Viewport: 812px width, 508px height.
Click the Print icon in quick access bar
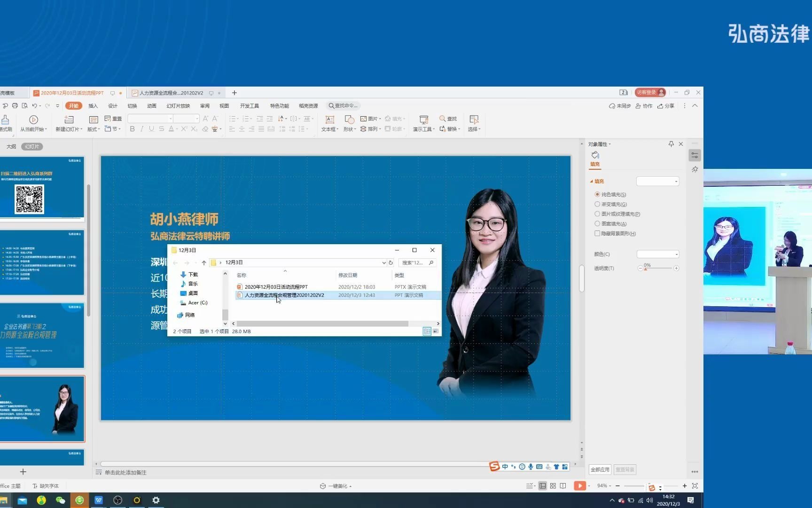click(x=15, y=106)
